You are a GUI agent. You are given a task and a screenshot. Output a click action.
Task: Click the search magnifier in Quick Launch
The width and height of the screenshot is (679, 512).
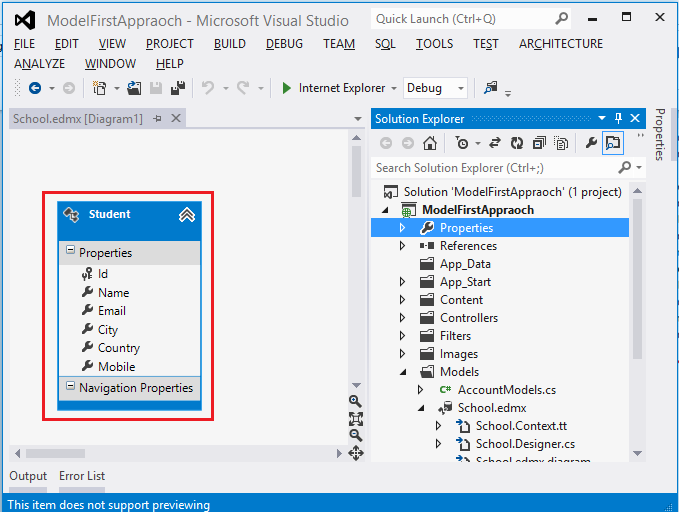click(x=561, y=19)
